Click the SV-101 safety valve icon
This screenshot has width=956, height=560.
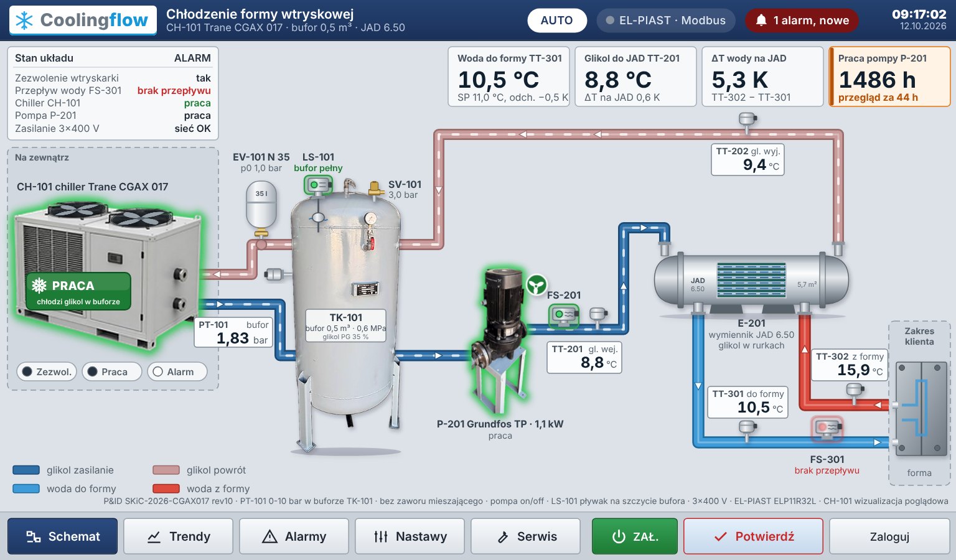[375, 189]
